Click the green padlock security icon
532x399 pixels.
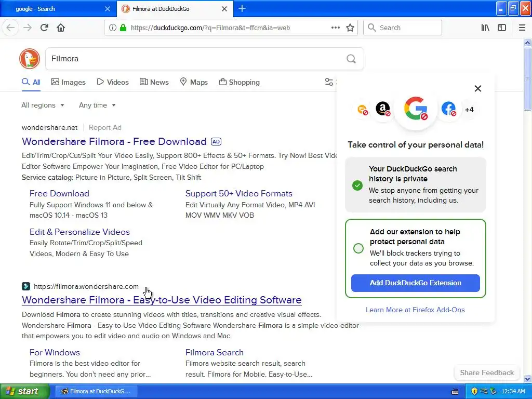[123, 28]
